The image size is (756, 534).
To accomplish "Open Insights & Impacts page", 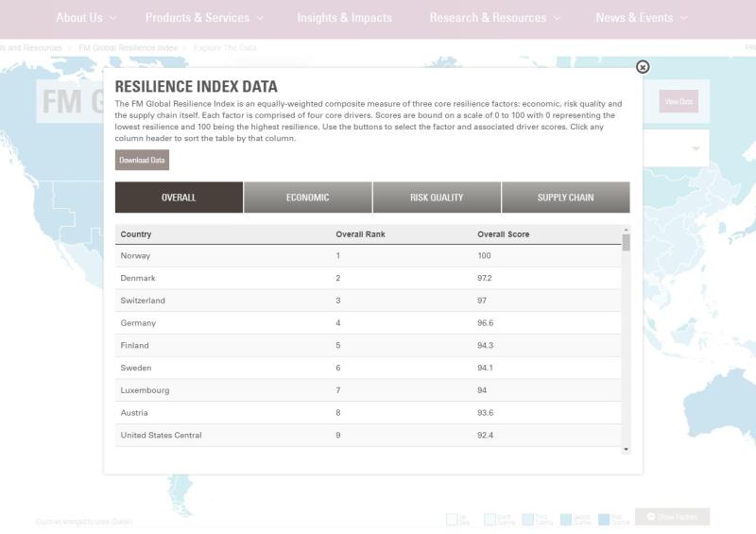I will 344,18.
